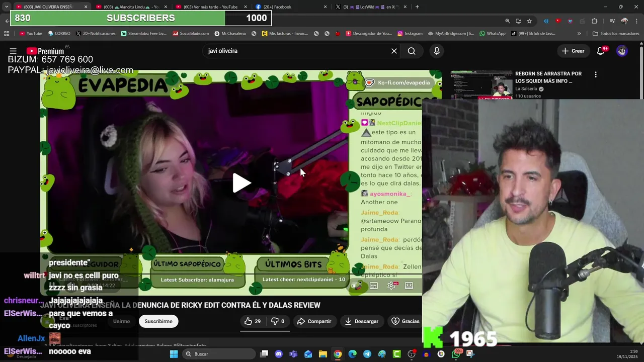The height and width of the screenshot is (362, 644).
Task: Open YouTube notifications bell
Action: 600,51
